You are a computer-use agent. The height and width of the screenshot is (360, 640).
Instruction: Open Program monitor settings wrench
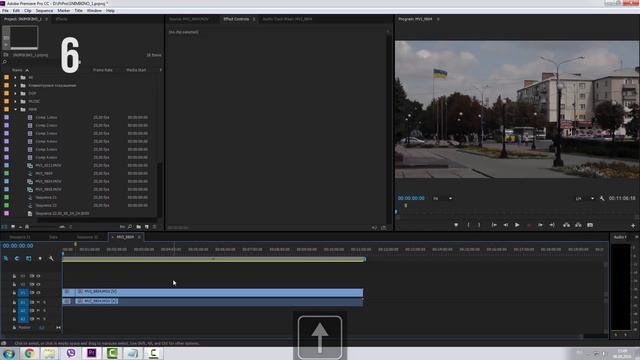(x=602, y=198)
